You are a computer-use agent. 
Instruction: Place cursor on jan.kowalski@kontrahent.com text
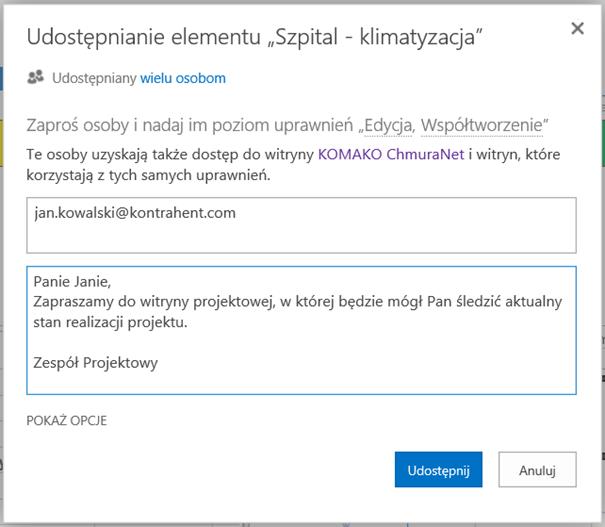[135, 213]
